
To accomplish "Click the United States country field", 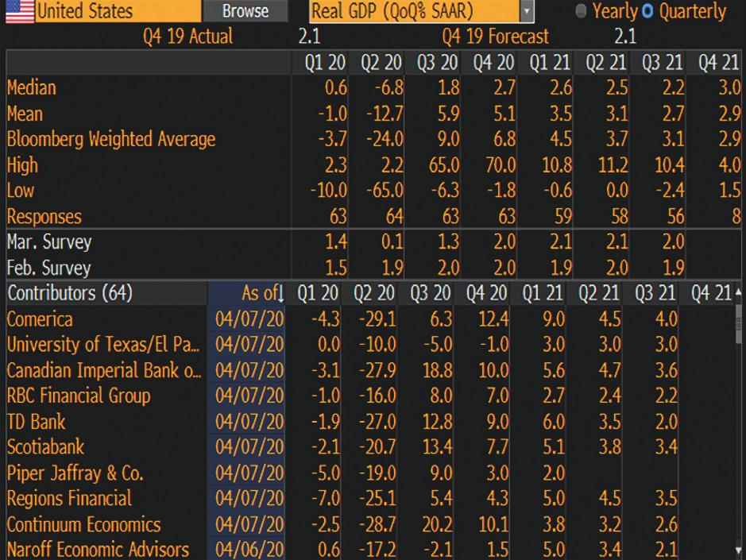I will [118, 11].
